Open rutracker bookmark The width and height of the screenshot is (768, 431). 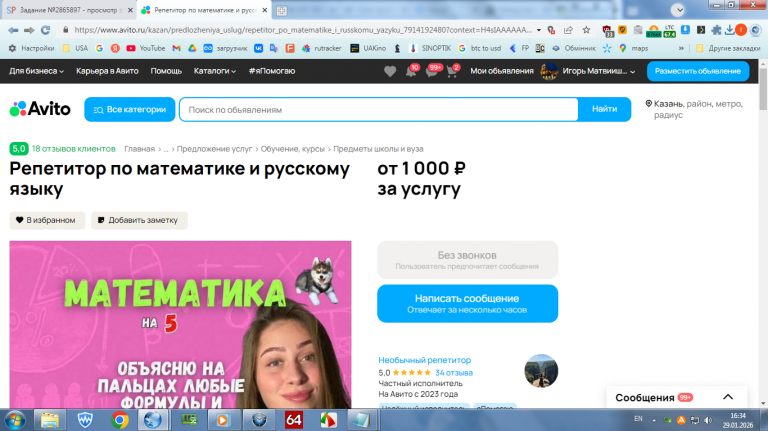322,48
